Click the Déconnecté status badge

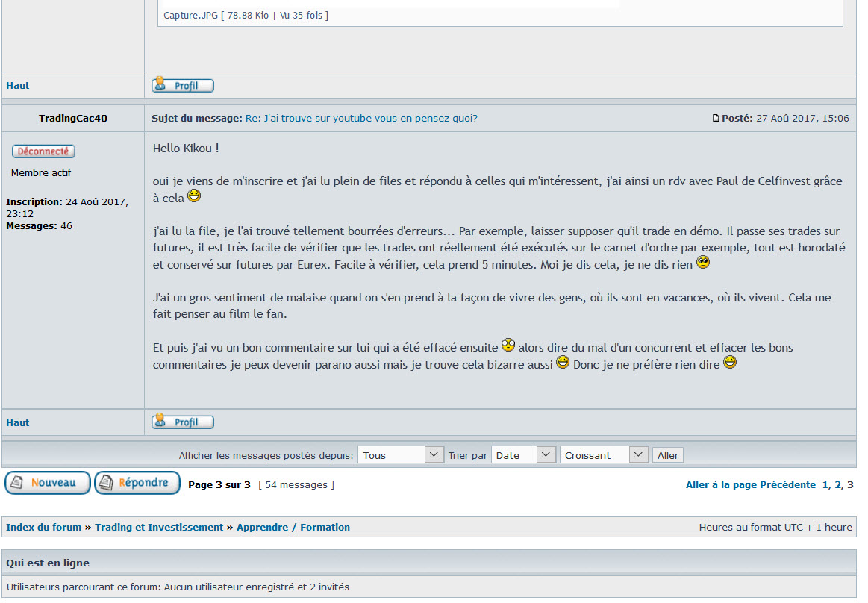(x=43, y=151)
